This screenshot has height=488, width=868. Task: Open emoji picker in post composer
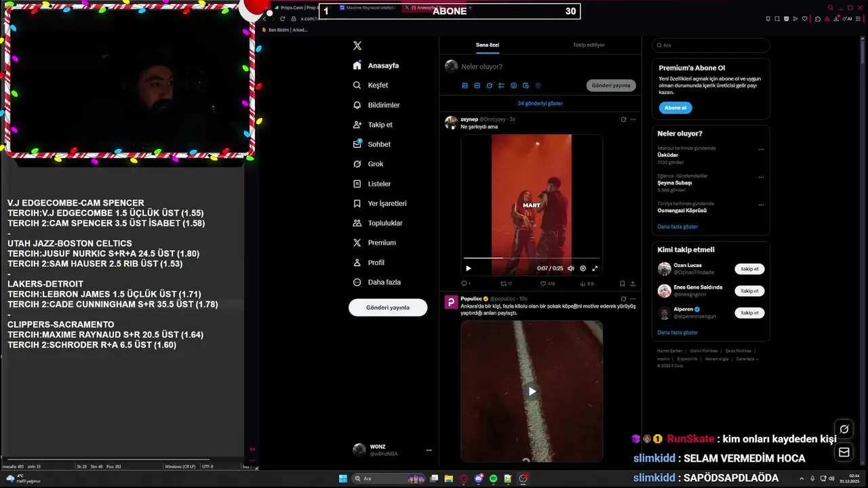[513, 85]
